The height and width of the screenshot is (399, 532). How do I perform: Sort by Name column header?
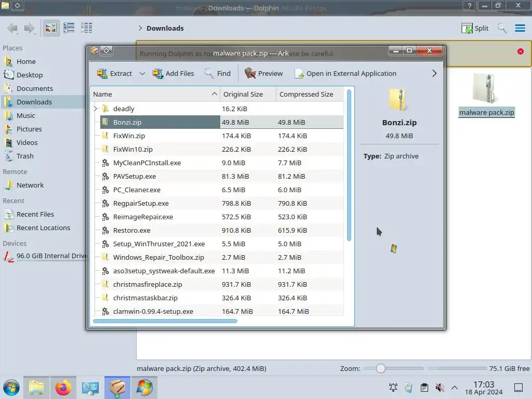pyautogui.click(x=155, y=95)
